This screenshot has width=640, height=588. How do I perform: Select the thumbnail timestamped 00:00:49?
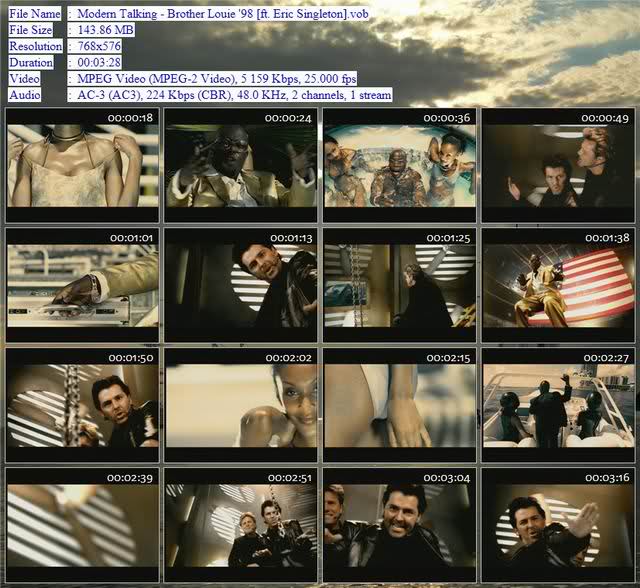pyautogui.click(x=558, y=165)
